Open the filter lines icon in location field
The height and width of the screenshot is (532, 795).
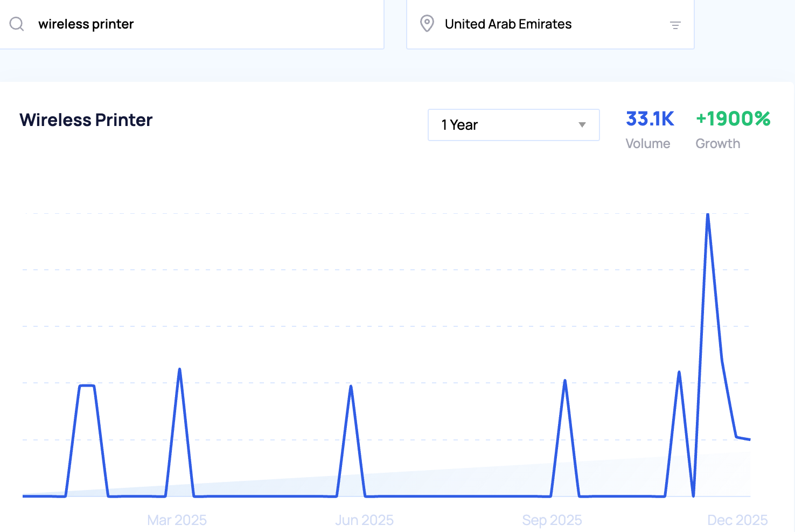tap(675, 25)
